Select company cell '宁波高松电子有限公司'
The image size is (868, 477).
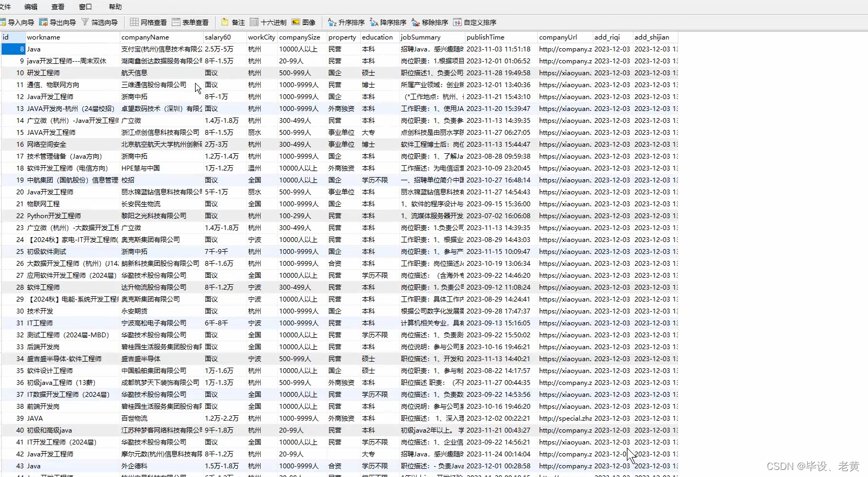[x=161, y=323]
